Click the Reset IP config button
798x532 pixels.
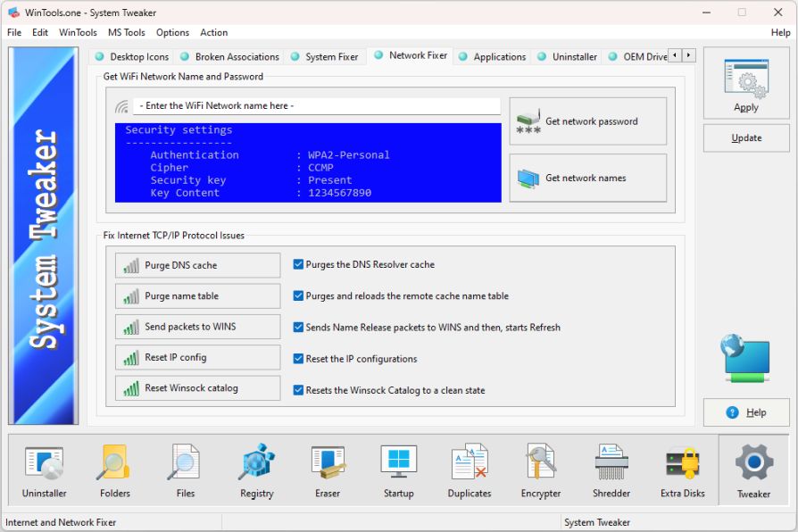(x=197, y=357)
